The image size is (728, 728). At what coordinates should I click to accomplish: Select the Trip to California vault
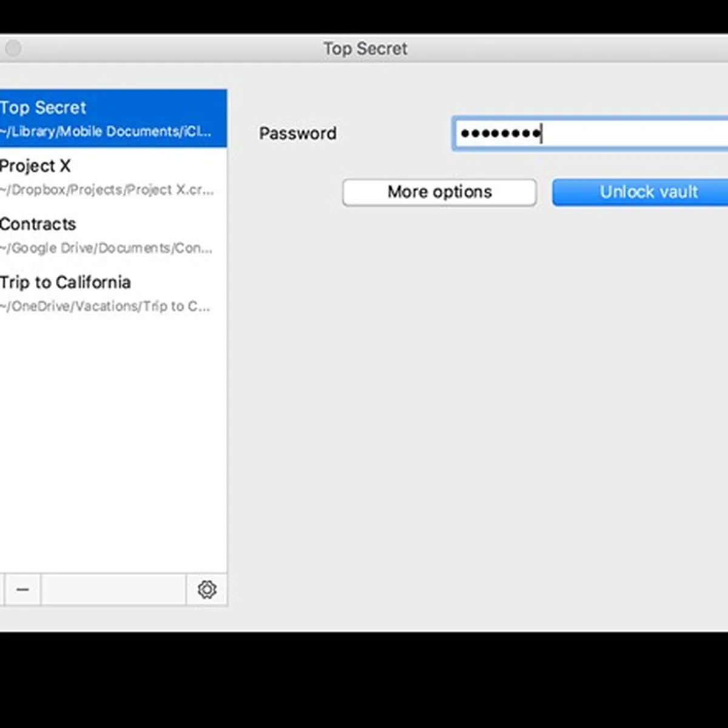tap(66, 282)
